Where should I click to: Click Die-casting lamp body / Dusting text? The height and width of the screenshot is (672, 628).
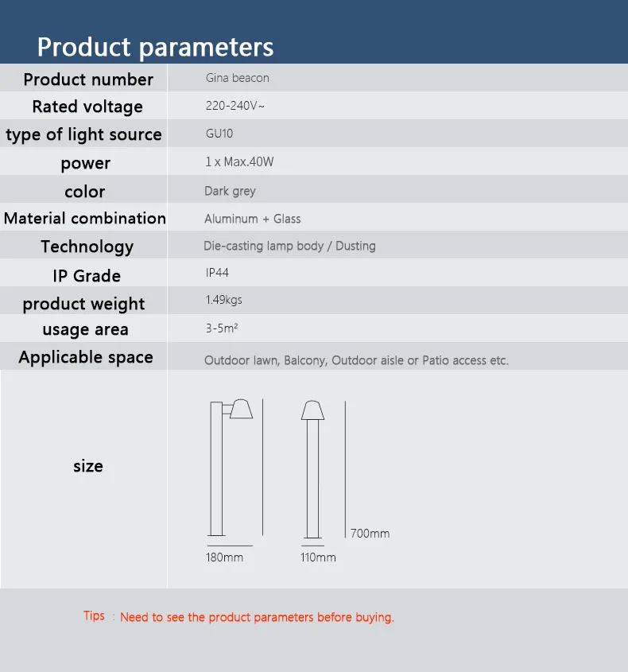[x=289, y=246]
